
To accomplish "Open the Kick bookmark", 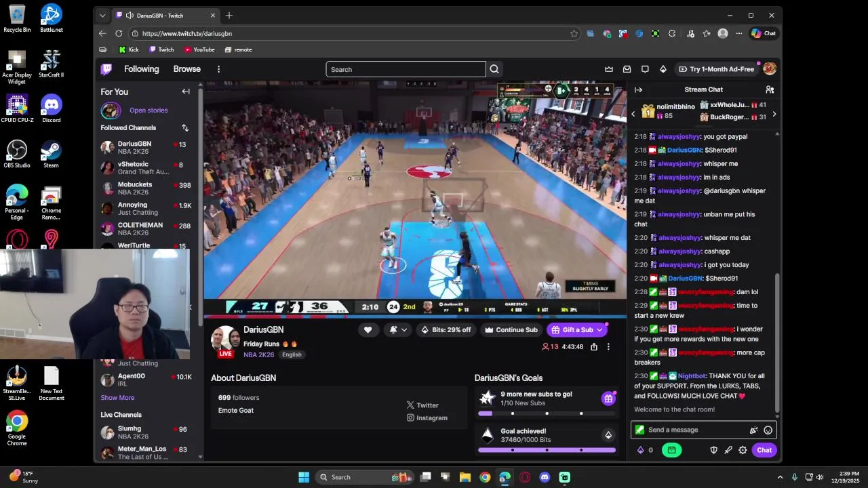I will pyautogui.click(x=129, y=49).
